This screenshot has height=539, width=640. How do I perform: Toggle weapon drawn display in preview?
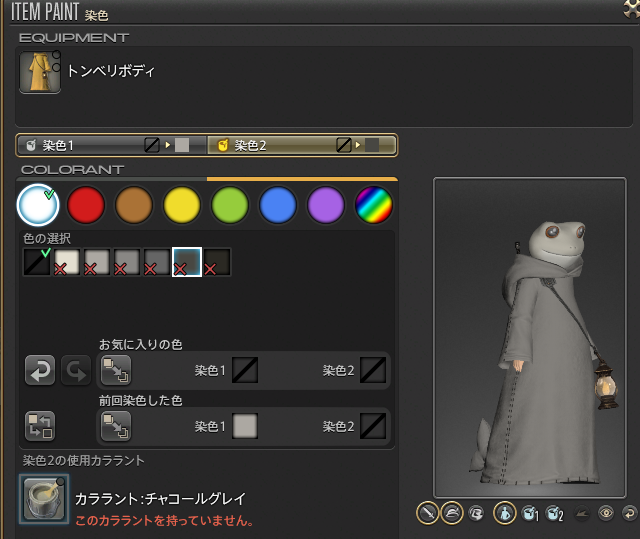[x=428, y=513]
